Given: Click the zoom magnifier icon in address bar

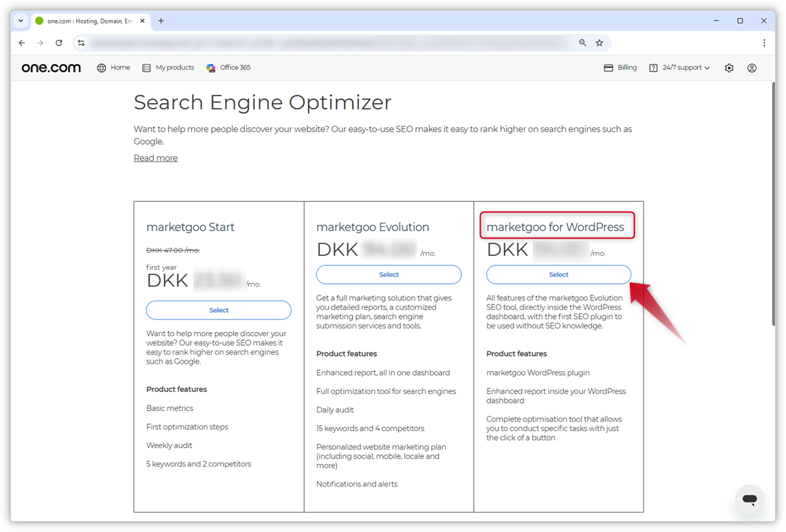Looking at the screenshot, I should click(x=582, y=43).
